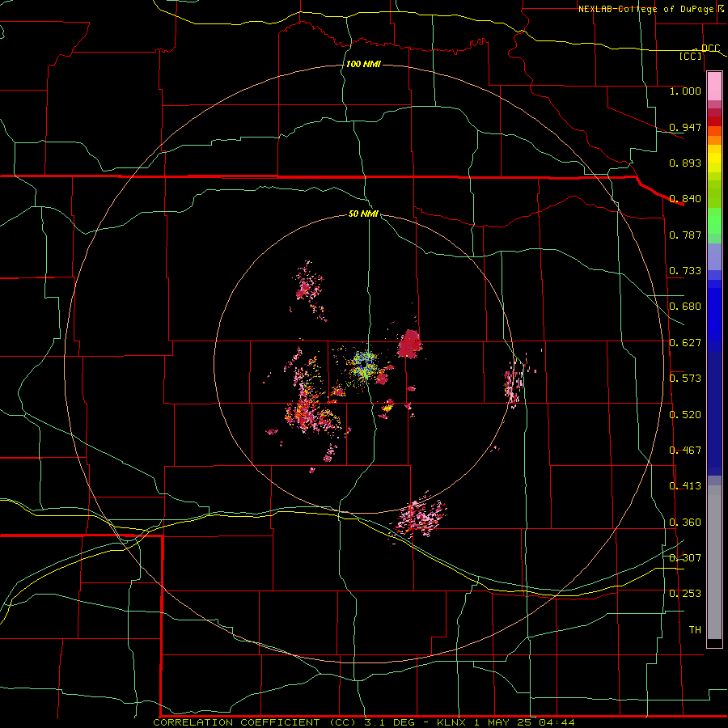Click the DCC label above the legend
728x728 pixels.
point(710,49)
